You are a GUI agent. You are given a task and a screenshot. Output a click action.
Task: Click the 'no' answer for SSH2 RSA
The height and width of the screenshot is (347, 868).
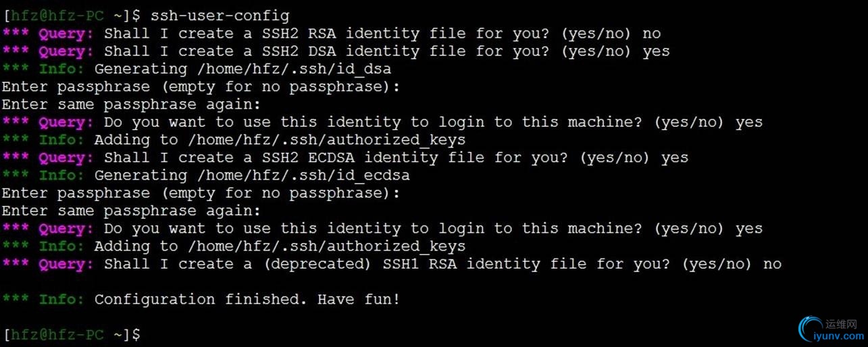coord(652,33)
